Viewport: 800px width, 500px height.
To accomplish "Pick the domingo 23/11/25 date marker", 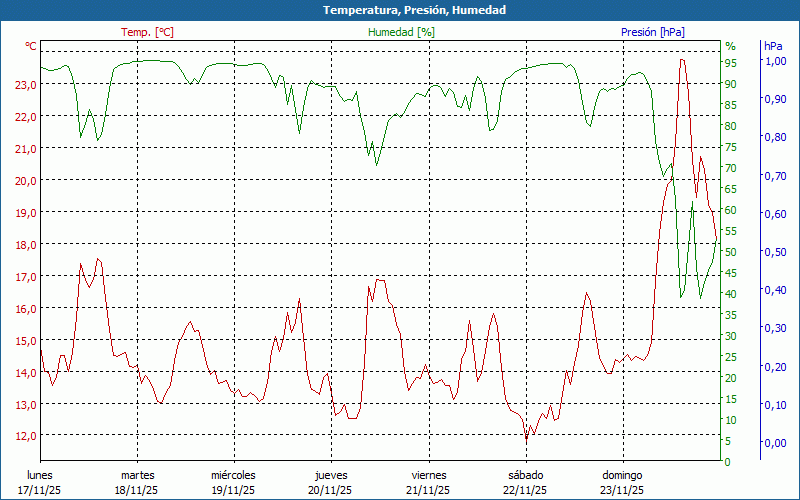I will point(622,482).
